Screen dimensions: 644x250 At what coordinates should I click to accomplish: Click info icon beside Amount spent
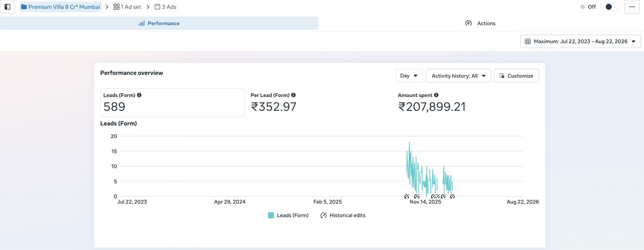(x=436, y=95)
